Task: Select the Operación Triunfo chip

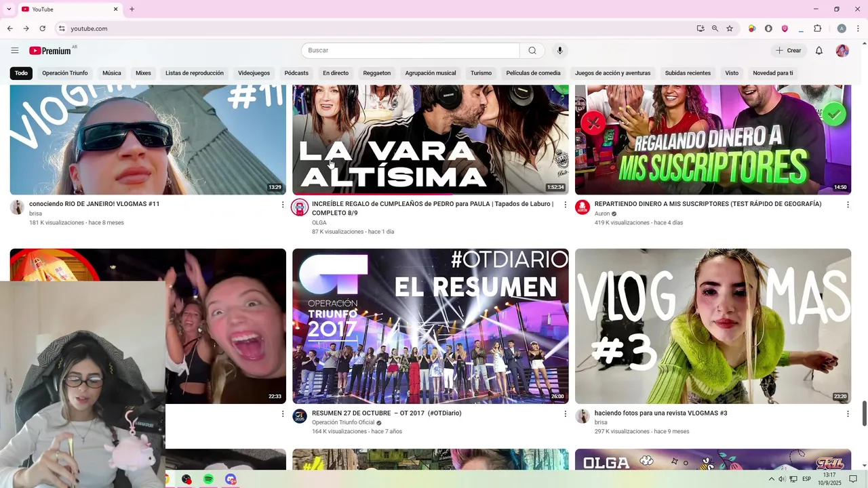Action: click(x=64, y=73)
